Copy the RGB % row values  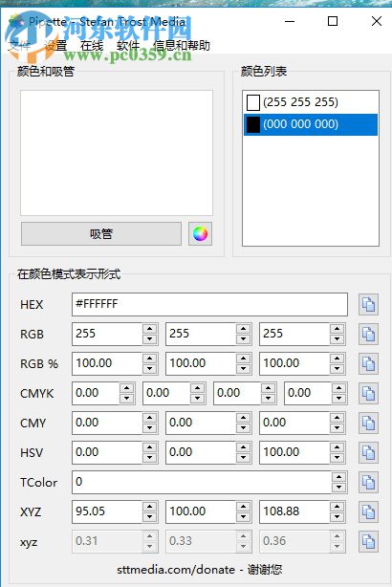[368, 363]
